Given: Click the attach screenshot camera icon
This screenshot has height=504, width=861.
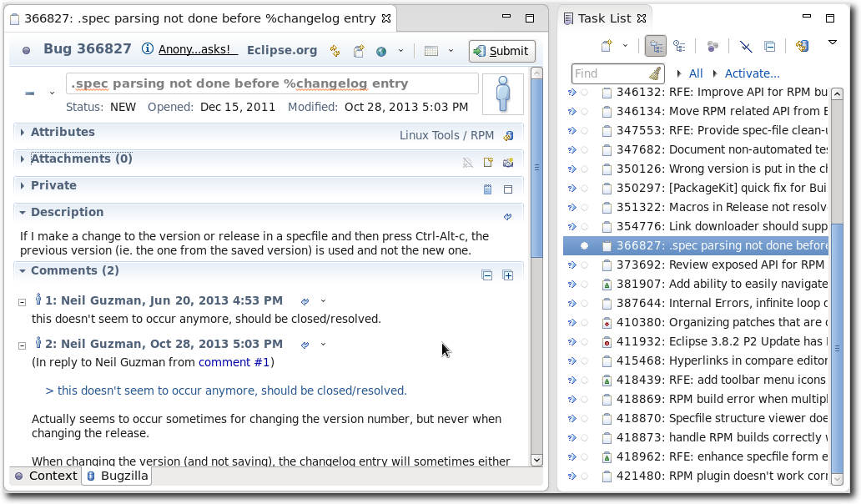Looking at the screenshot, I should (x=507, y=163).
